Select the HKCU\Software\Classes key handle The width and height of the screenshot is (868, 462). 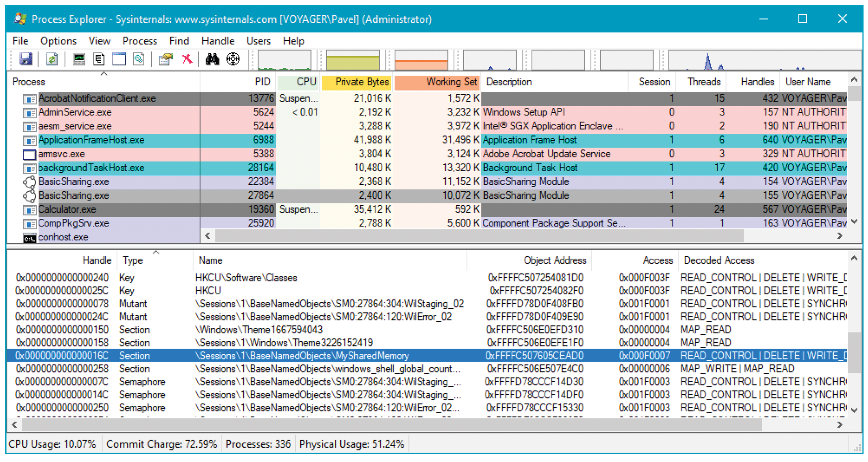click(x=427, y=278)
